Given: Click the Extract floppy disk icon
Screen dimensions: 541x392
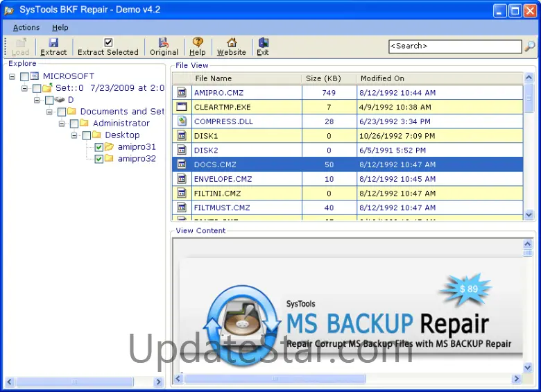Looking at the screenshot, I should point(53,42).
